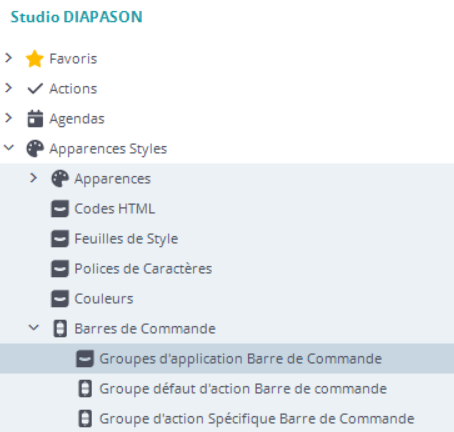The image size is (454, 432).
Task: Collapse the Barres de Commande node
Action: pos(34,328)
